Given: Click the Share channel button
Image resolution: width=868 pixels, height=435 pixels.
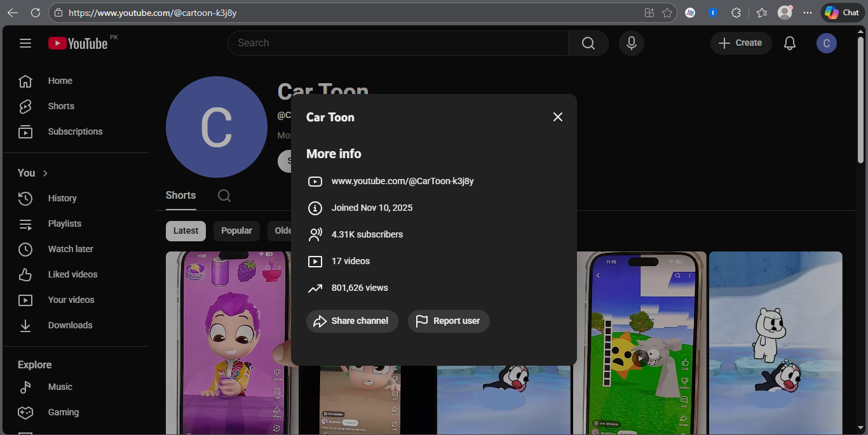Looking at the screenshot, I should click(352, 321).
